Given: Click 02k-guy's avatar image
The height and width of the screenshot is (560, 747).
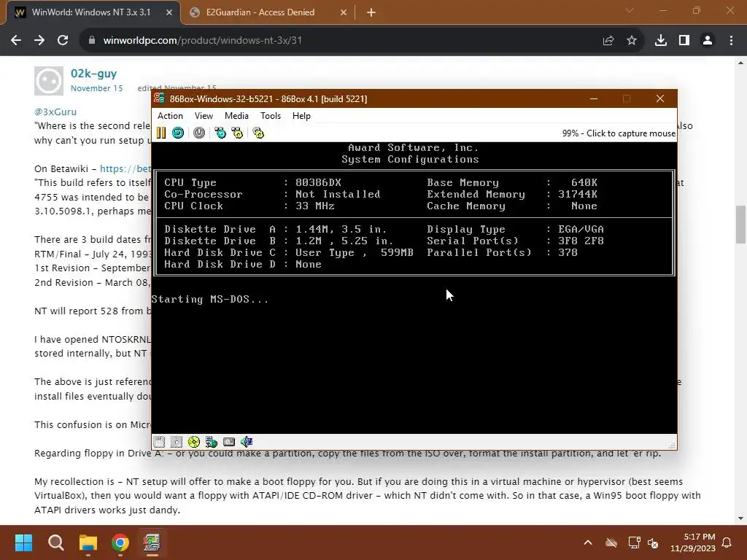Looking at the screenshot, I should (x=49, y=81).
